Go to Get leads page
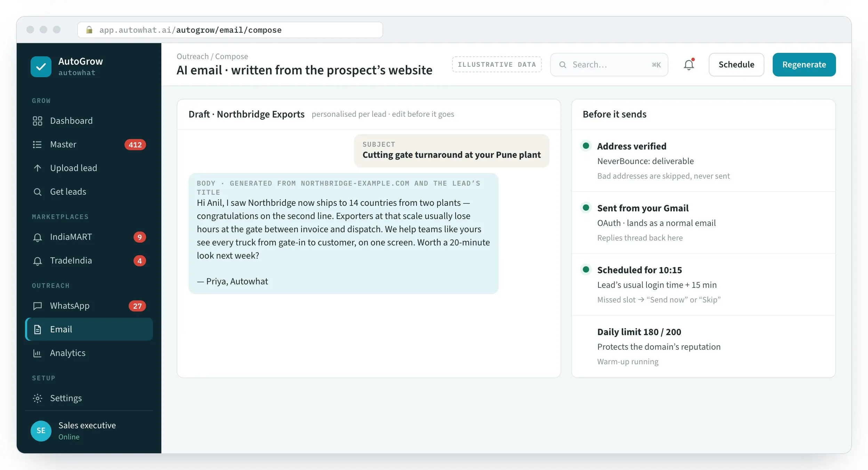This screenshot has height=470, width=868. pos(89,192)
